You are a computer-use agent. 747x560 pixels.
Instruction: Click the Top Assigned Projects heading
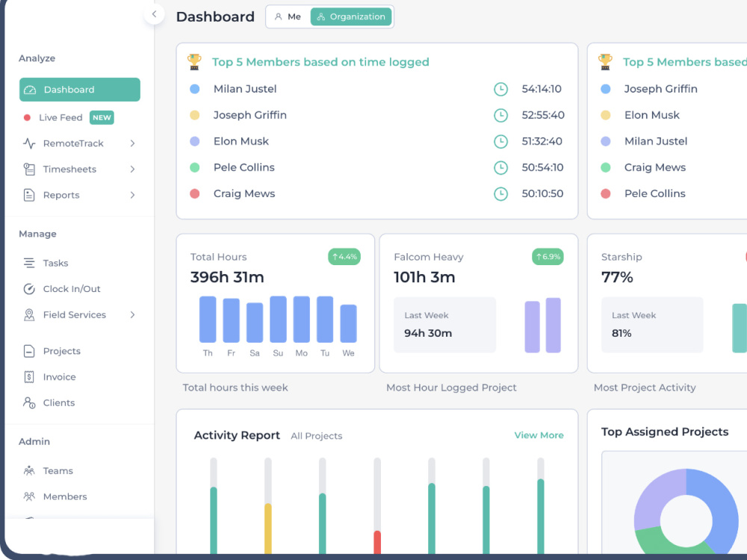(665, 432)
